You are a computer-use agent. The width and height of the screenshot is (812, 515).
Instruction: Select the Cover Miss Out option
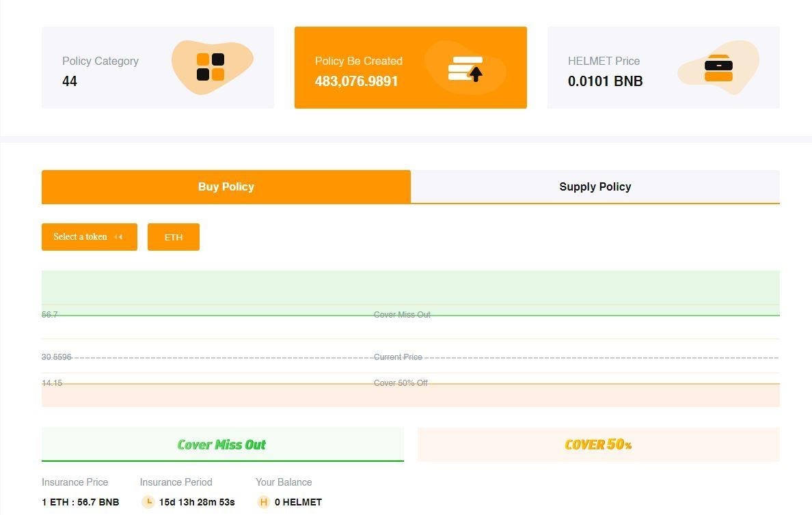pyautogui.click(x=223, y=444)
